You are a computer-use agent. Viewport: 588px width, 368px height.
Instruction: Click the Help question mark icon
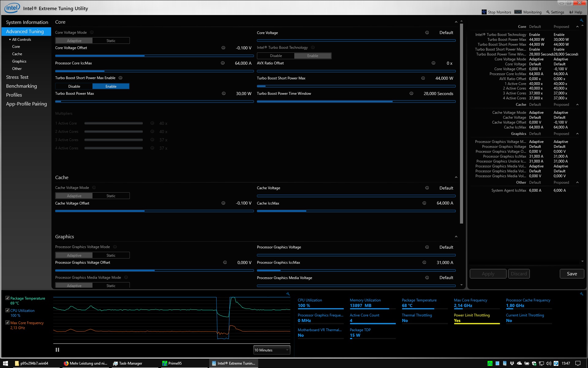(571, 12)
